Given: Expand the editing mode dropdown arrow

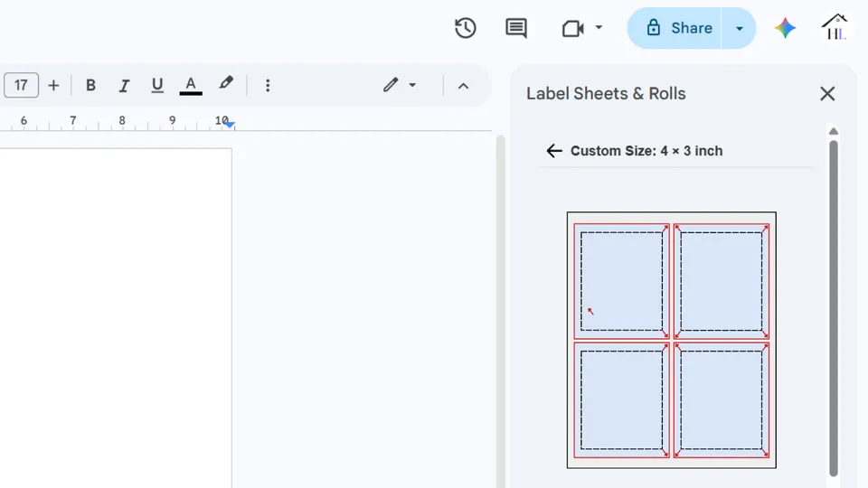Looking at the screenshot, I should point(412,85).
